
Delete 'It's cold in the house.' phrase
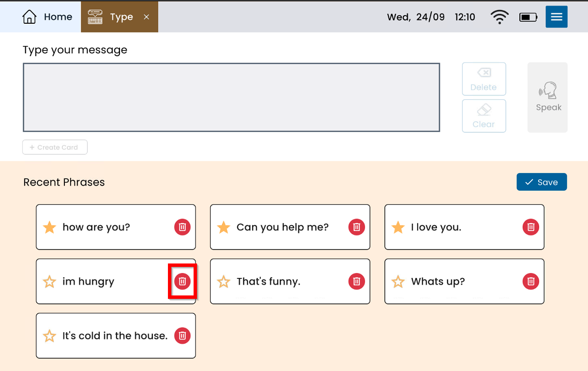tap(182, 336)
